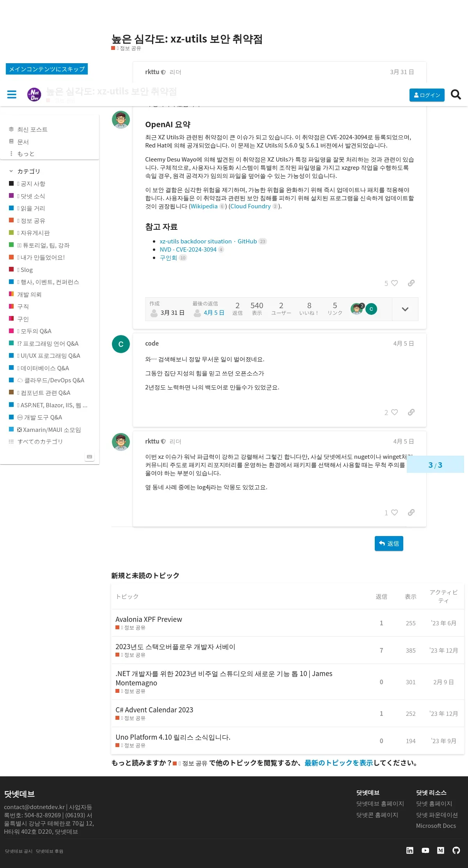
Task: Open the YouTube footer icon
Action: (x=425, y=850)
